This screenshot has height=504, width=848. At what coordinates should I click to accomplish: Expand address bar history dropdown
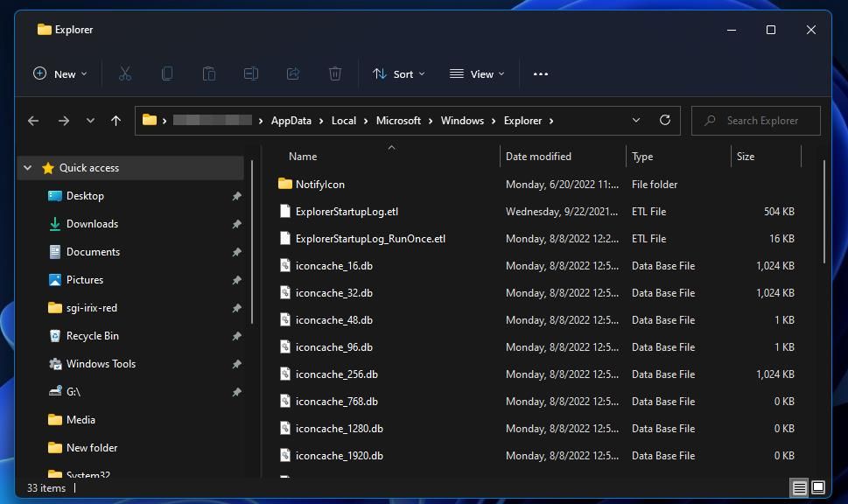[636, 120]
